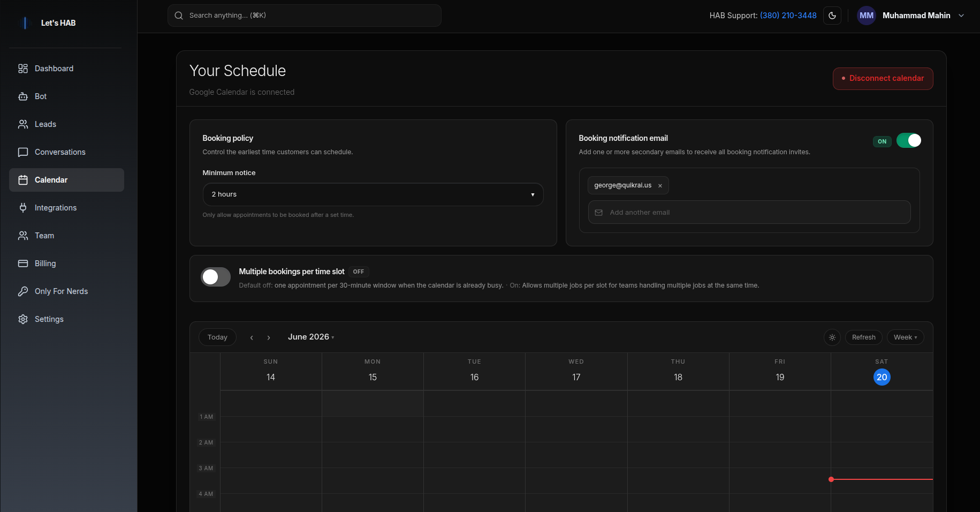
Task: Click the Calendar icon in sidebar
Action: pos(23,180)
